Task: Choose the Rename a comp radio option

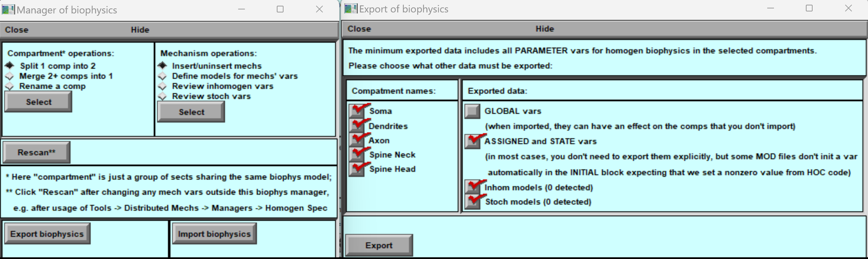Action: pos(9,87)
